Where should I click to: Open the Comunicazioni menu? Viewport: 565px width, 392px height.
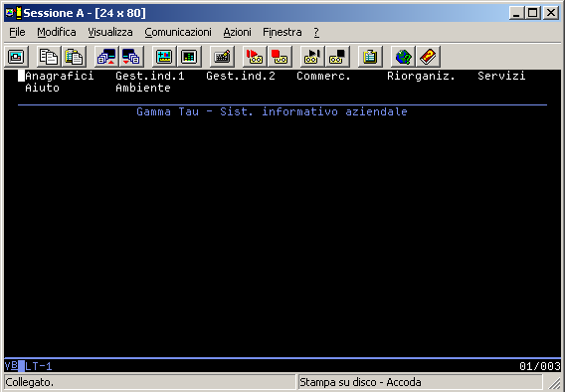[178, 32]
